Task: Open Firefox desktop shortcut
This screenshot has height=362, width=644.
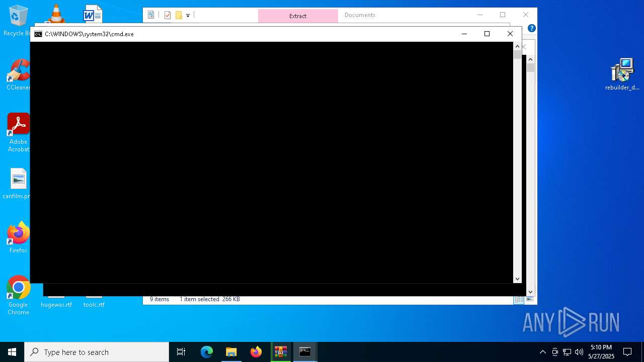Action: (18, 237)
